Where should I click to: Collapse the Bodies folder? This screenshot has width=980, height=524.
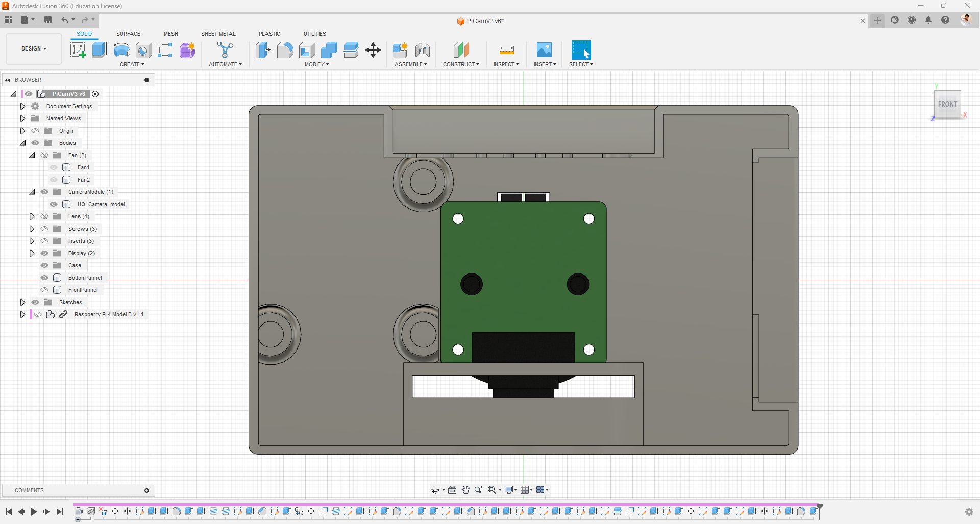coord(23,143)
